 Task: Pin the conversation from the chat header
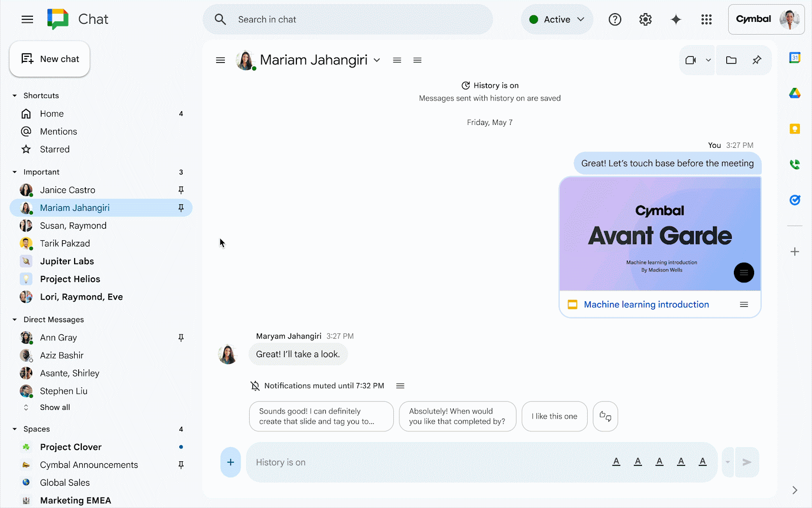(x=757, y=59)
